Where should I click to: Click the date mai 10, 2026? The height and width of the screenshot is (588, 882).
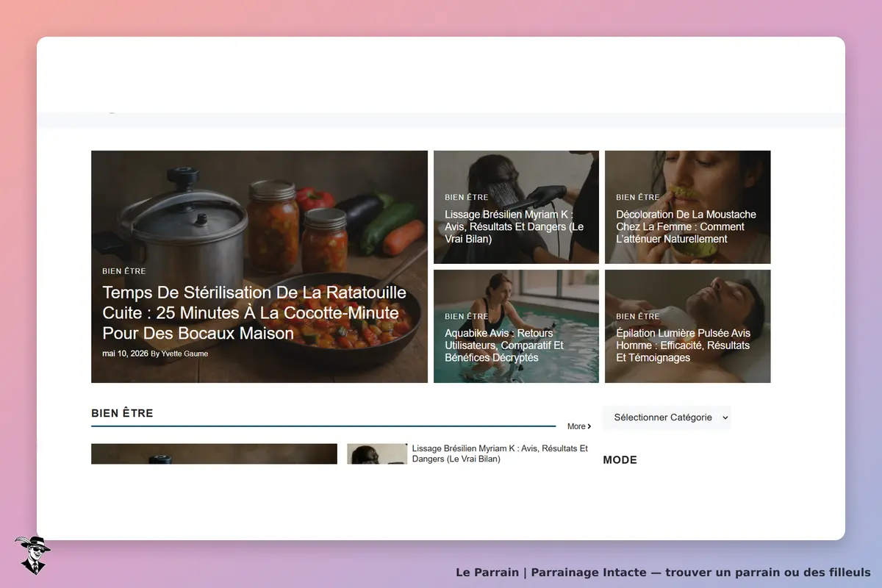click(x=125, y=354)
